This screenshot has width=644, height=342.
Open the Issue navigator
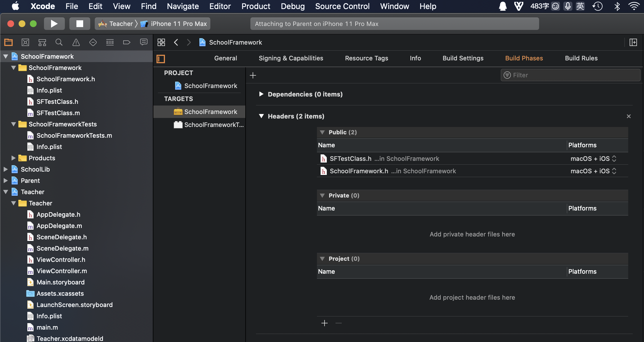(76, 42)
